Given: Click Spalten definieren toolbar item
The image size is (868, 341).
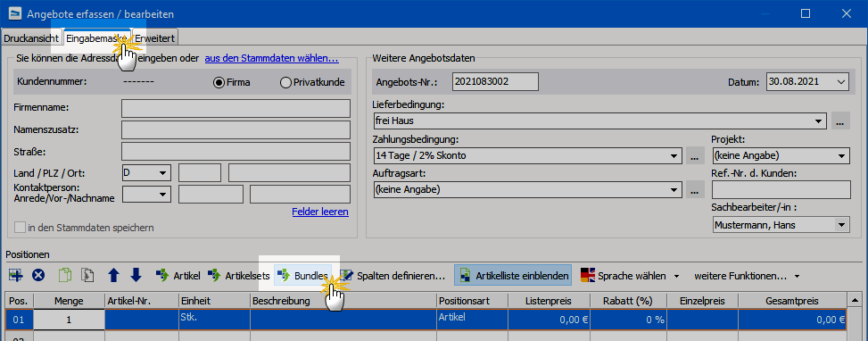Looking at the screenshot, I should tap(393, 275).
